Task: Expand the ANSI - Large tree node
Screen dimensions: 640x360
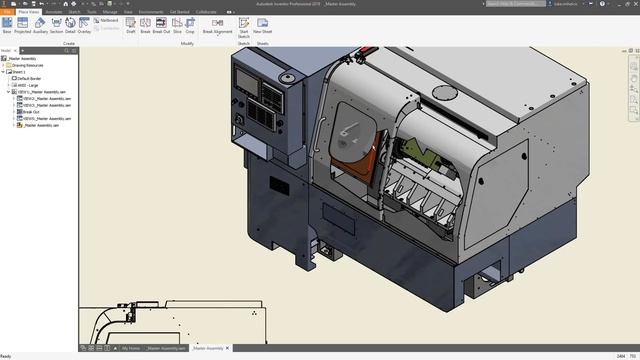Action: coord(9,85)
